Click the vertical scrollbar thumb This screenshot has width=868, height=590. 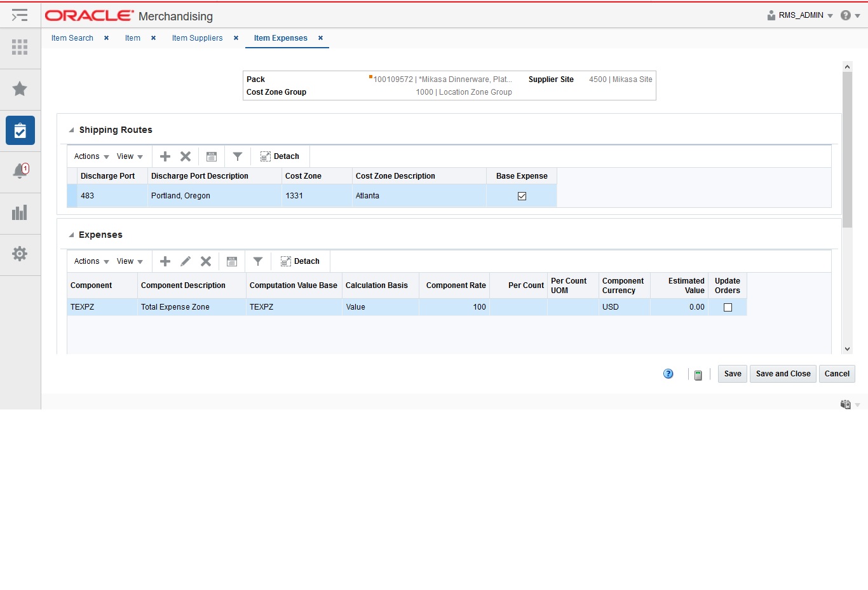(x=847, y=149)
